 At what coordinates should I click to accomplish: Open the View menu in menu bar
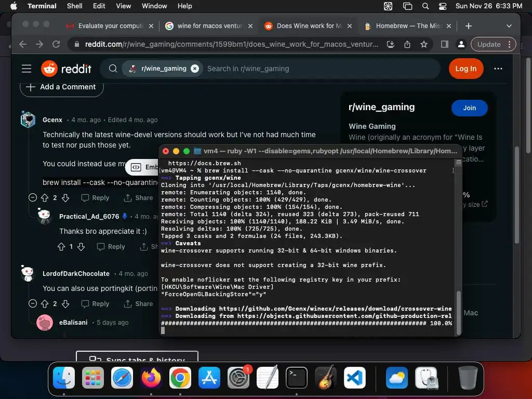click(x=123, y=6)
